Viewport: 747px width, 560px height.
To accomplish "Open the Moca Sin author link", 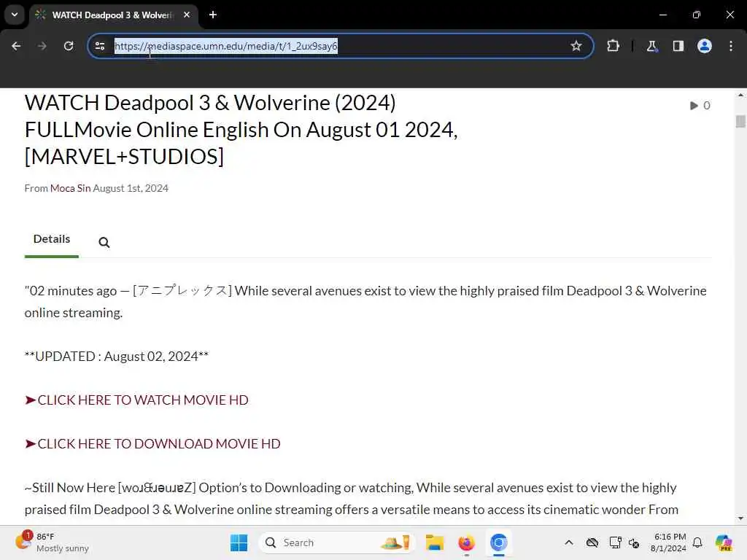I will click(70, 188).
